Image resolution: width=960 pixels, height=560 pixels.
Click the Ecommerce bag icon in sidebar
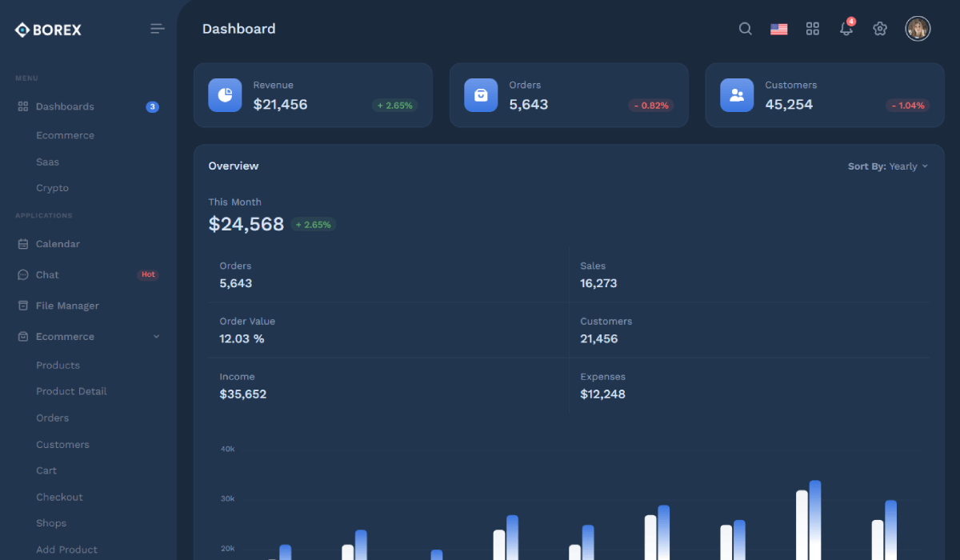(x=23, y=337)
